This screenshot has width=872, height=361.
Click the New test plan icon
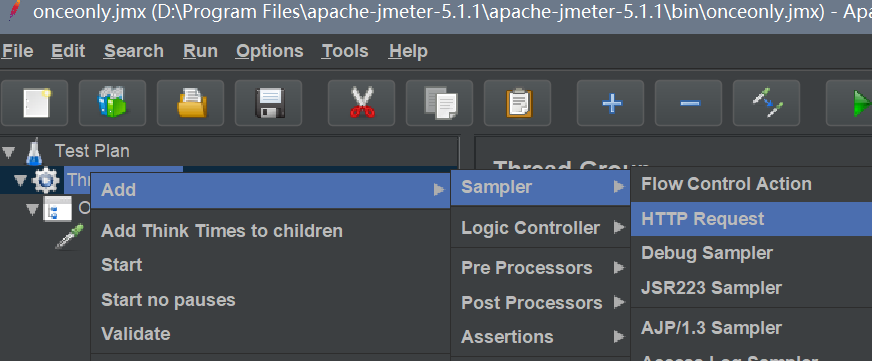click(x=34, y=103)
